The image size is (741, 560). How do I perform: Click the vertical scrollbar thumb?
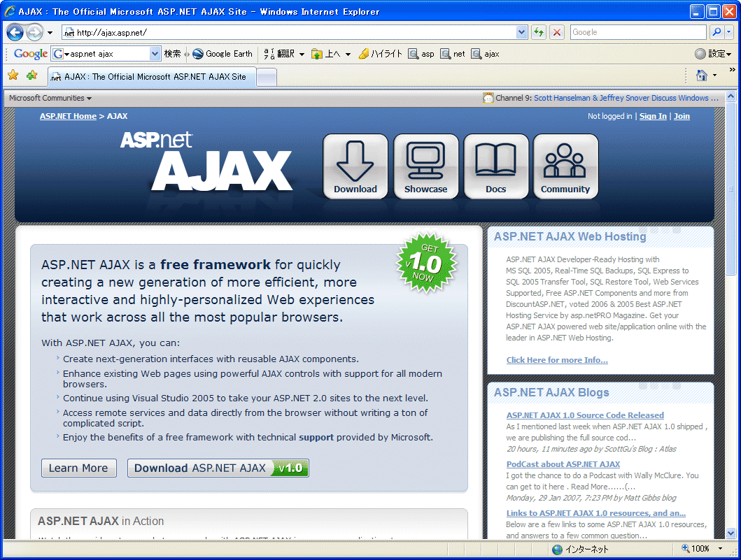pyautogui.click(x=731, y=188)
